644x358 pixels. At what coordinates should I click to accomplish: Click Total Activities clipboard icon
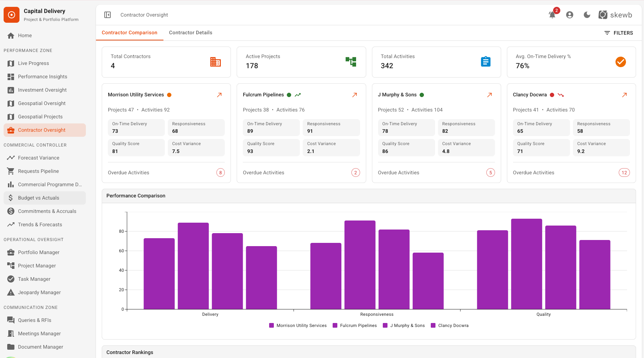tap(486, 62)
